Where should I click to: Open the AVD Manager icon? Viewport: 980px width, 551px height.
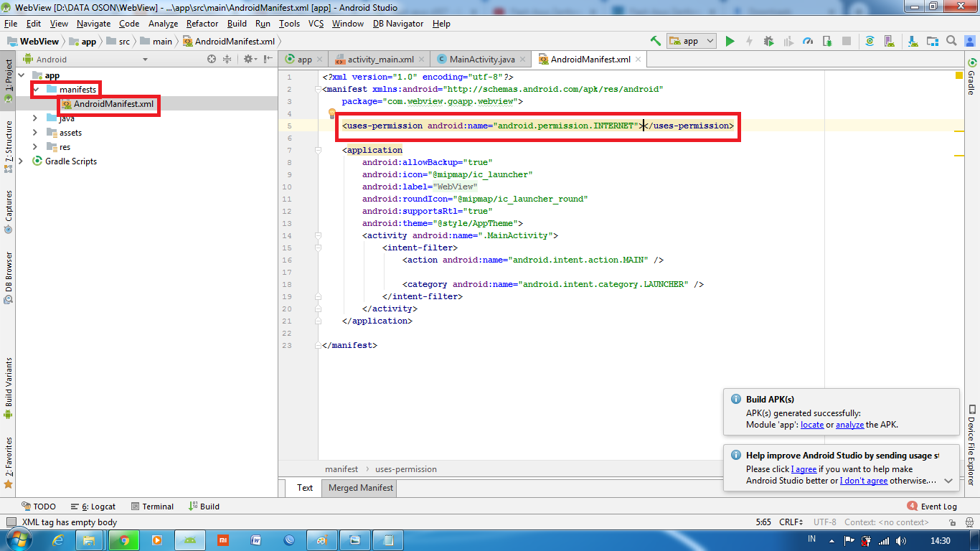(890, 41)
